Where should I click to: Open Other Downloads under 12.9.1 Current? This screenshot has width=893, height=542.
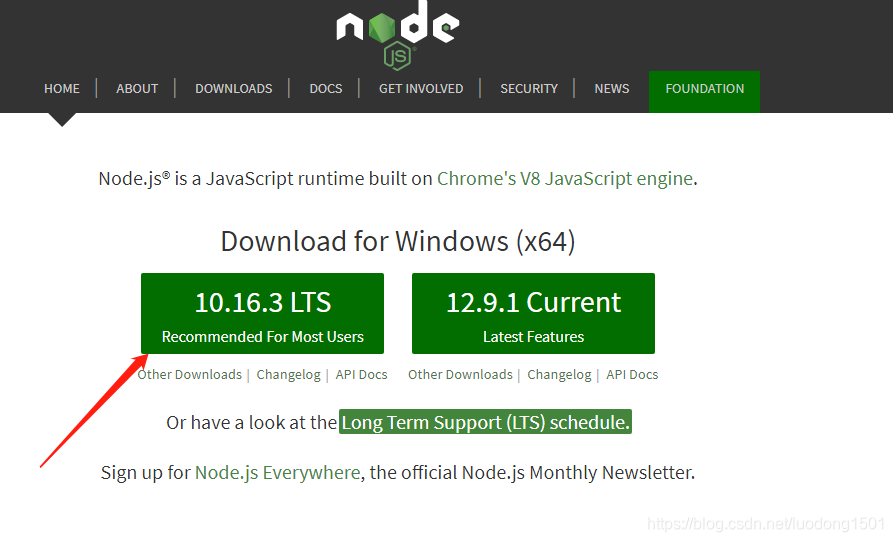[460, 375]
